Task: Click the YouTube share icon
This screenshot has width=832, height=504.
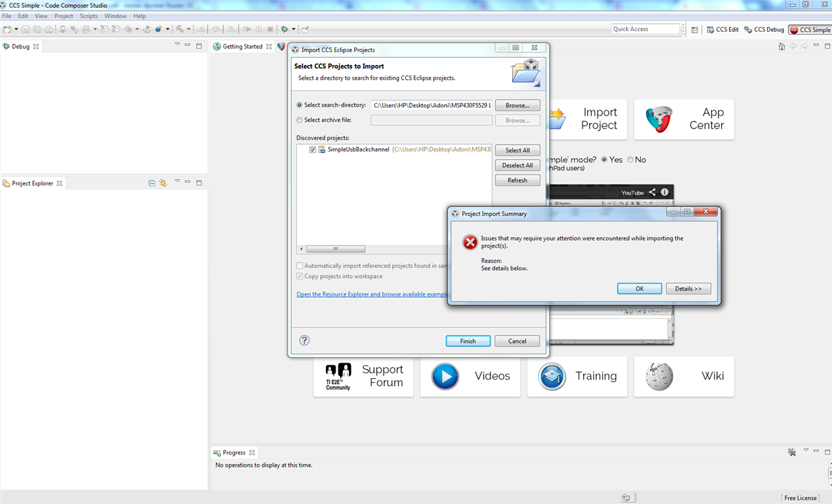Action: click(x=652, y=192)
